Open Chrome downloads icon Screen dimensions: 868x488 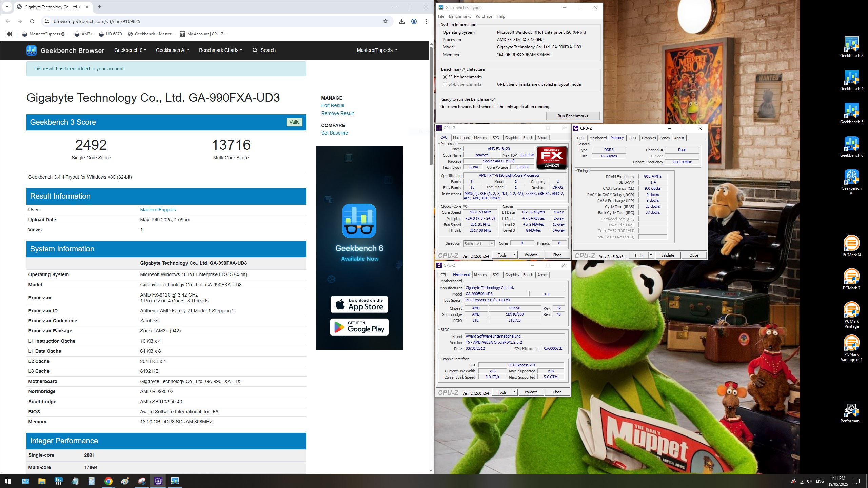[402, 21]
